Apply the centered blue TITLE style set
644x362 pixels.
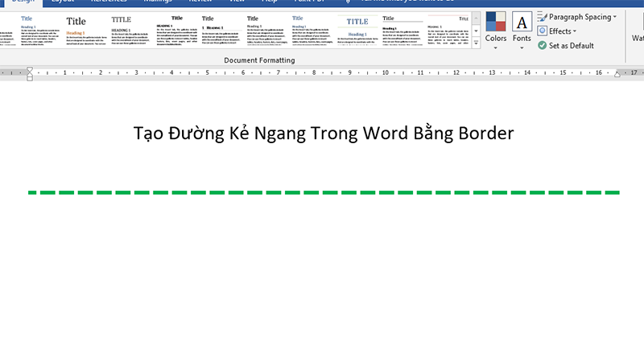(357, 28)
